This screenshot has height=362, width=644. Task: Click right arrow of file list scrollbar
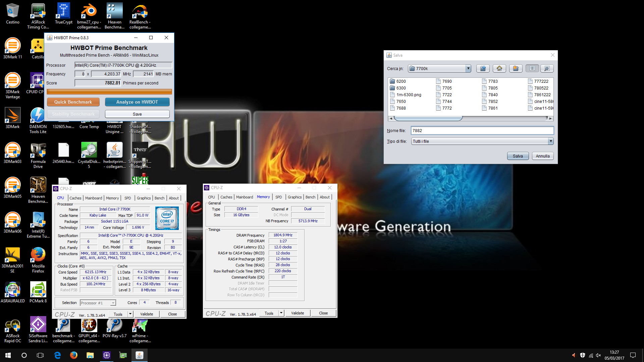click(550, 118)
